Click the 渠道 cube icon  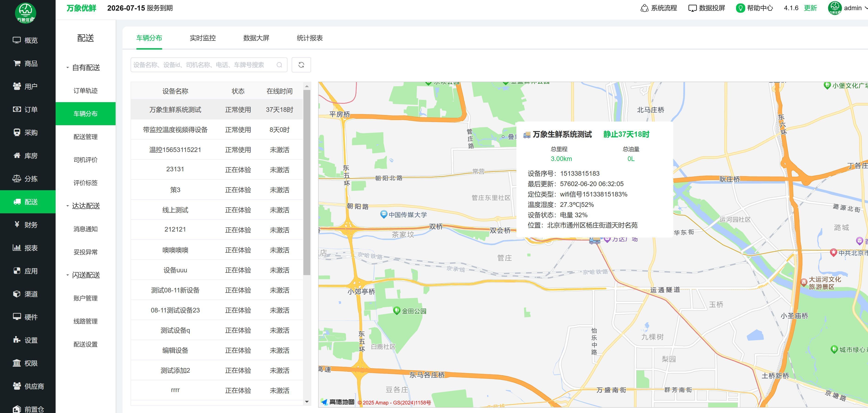pos(17,294)
